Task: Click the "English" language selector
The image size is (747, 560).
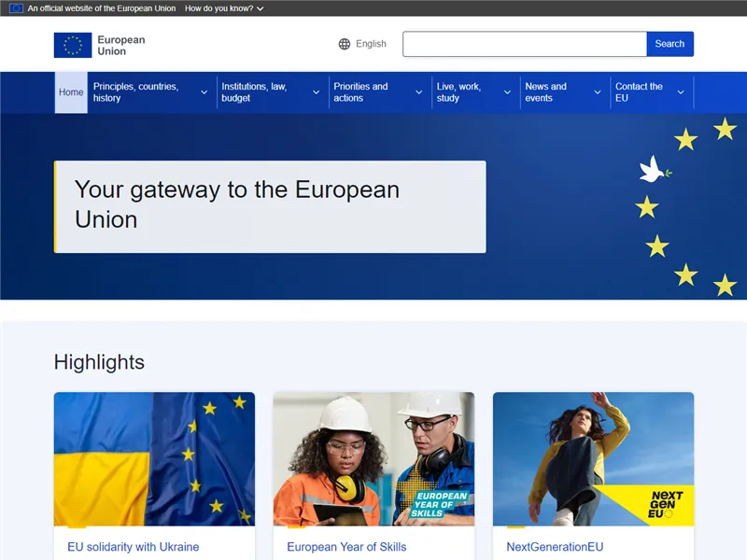Action: (x=371, y=44)
